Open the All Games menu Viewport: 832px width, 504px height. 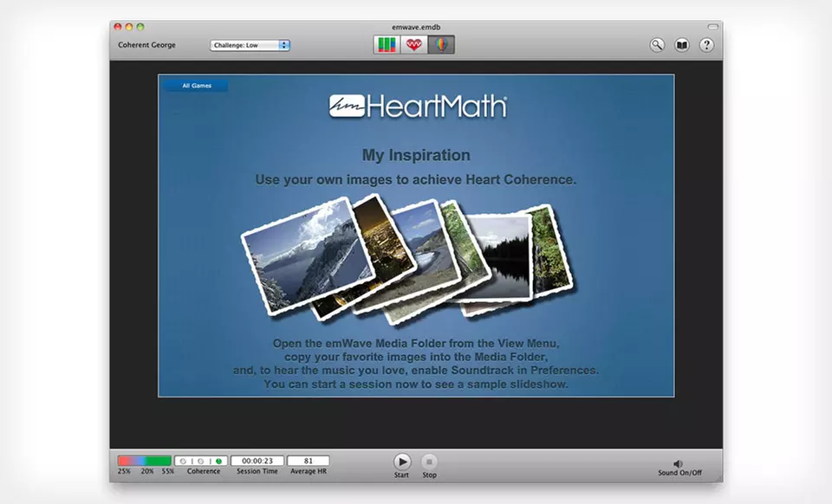tap(195, 85)
